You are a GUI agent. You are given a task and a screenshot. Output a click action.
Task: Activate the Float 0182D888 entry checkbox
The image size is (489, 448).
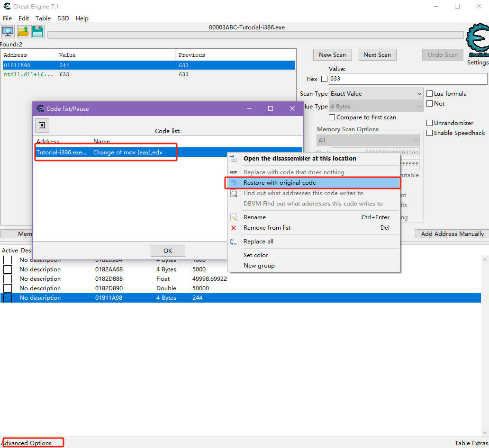point(8,279)
